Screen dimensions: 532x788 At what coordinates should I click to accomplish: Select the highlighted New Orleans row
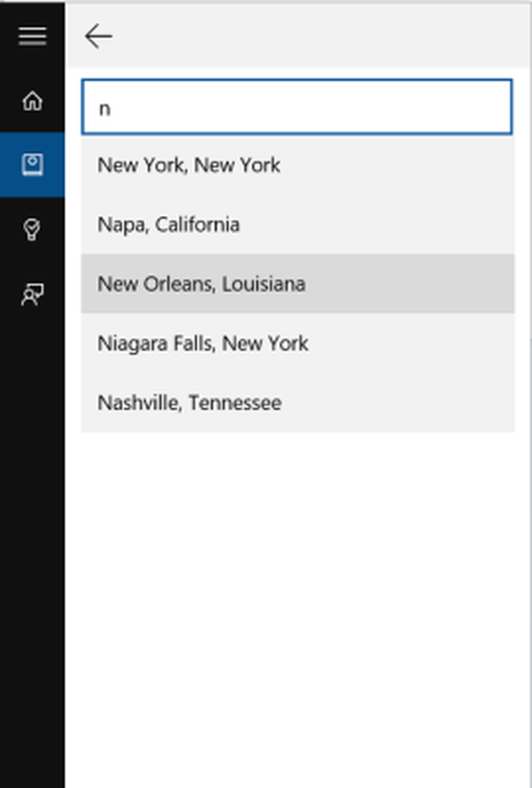298,284
